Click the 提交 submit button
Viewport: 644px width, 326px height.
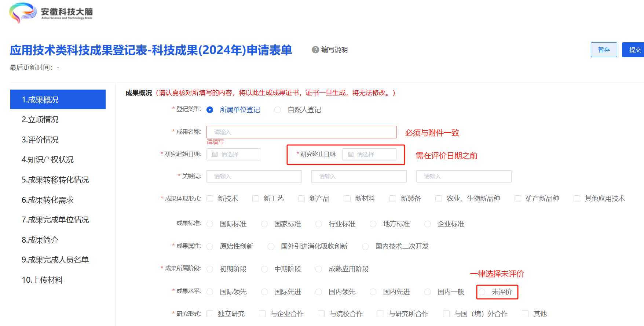[x=634, y=50]
